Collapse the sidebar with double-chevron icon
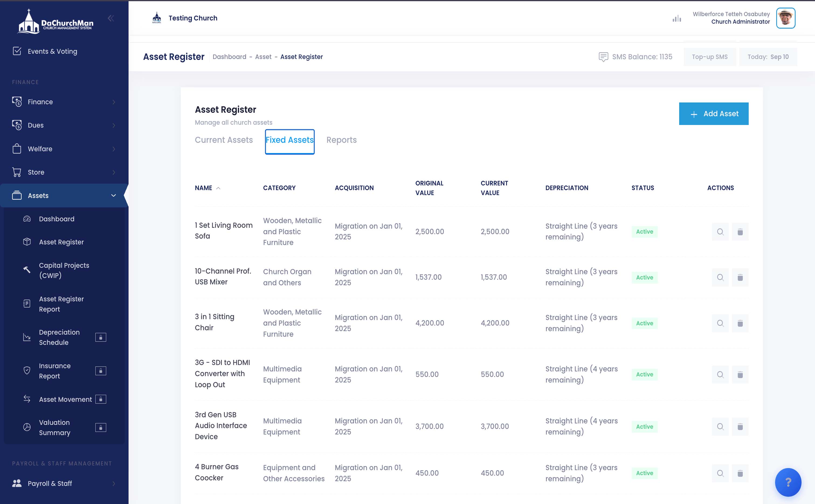 pyautogui.click(x=111, y=18)
